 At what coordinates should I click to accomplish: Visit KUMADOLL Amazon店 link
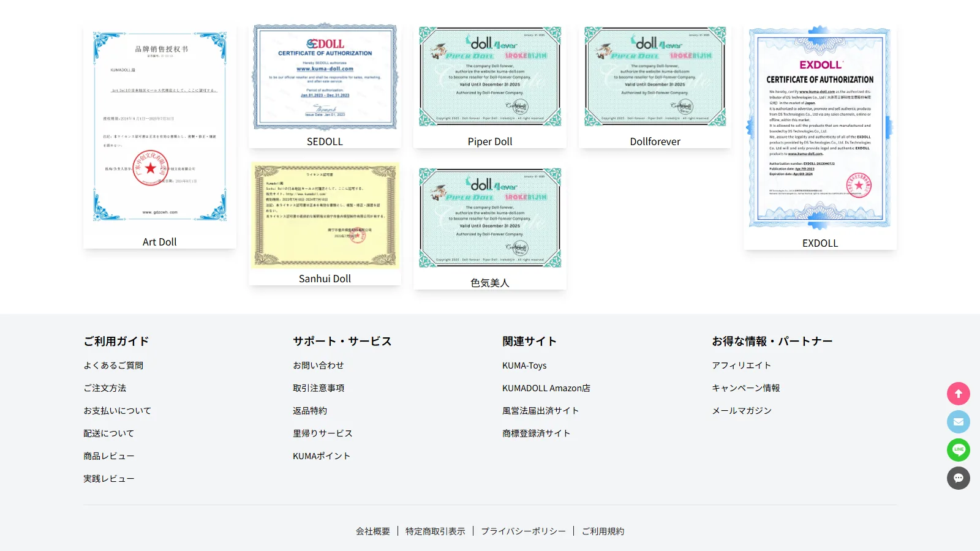pos(546,388)
